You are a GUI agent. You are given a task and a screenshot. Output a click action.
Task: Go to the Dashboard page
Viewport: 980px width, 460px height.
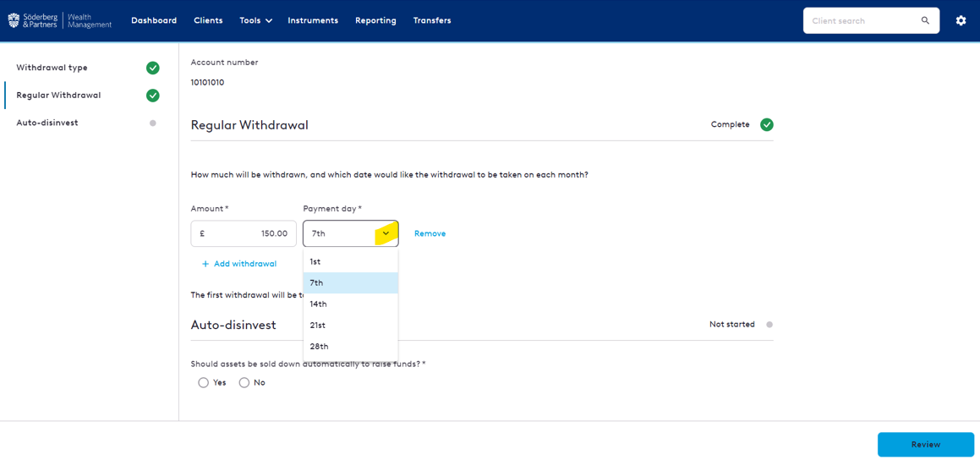point(154,20)
